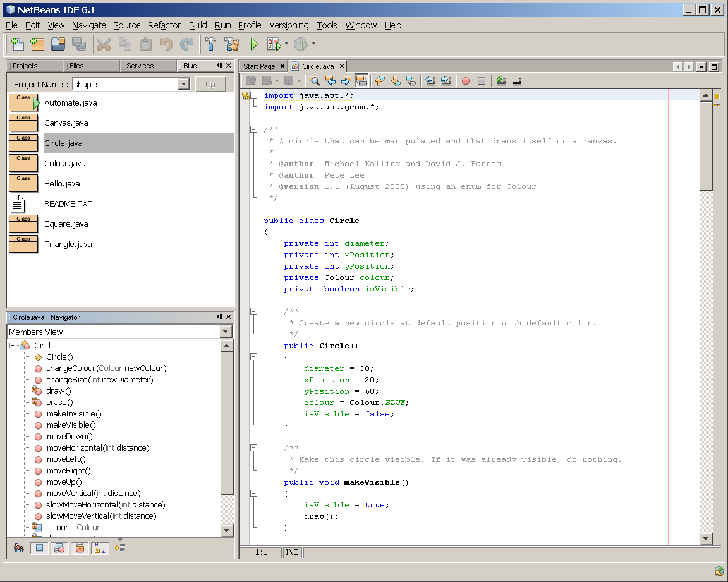728x582 pixels.
Task: Click Clean and Build broom icon
Action: pos(232,44)
